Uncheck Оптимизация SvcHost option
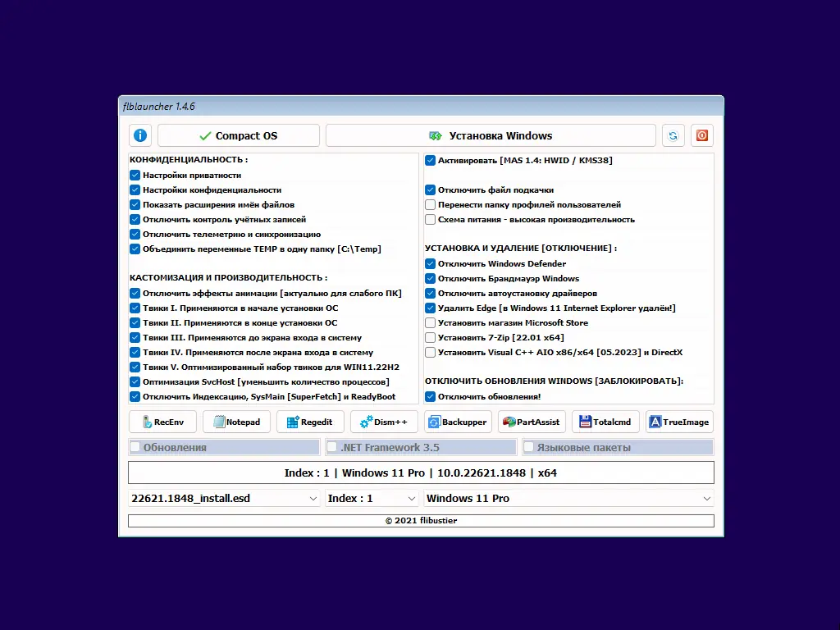 point(135,382)
